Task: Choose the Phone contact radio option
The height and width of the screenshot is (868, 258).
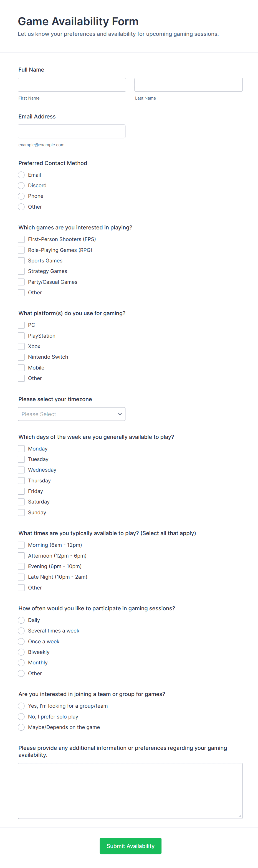Action: 21,196
